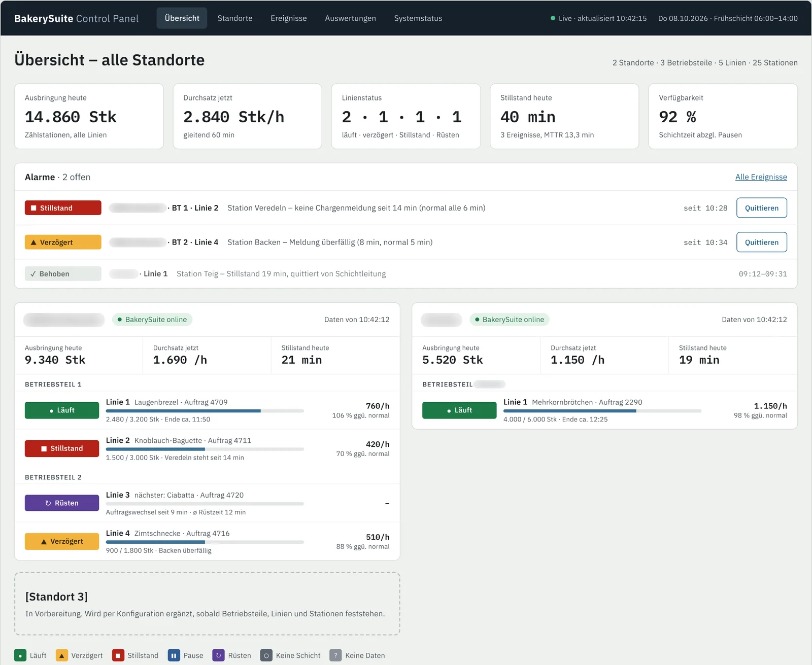Image resolution: width=812 pixels, height=665 pixels.
Task: Quittieren the Linie 2 Stillstand alarm
Action: 762,208
